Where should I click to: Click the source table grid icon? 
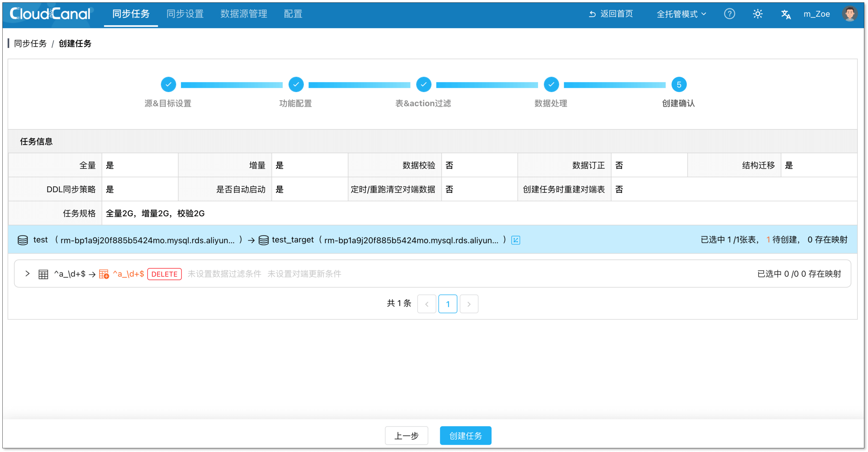coord(43,274)
